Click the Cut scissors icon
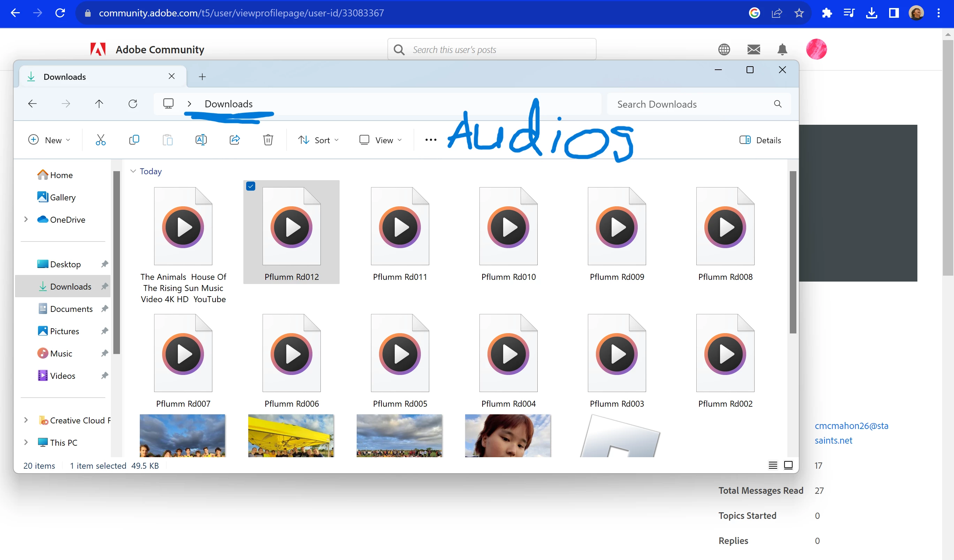The height and width of the screenshot is (560, 954). (101, 140)
